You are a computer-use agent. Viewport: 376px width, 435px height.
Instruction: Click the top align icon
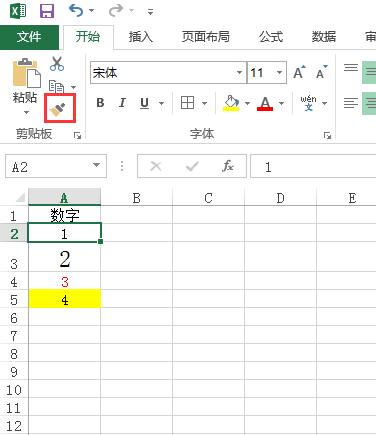coord(351,68)
